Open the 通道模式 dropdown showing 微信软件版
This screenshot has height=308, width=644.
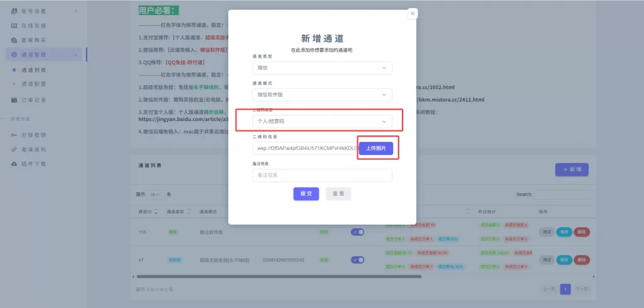(322, 94)
